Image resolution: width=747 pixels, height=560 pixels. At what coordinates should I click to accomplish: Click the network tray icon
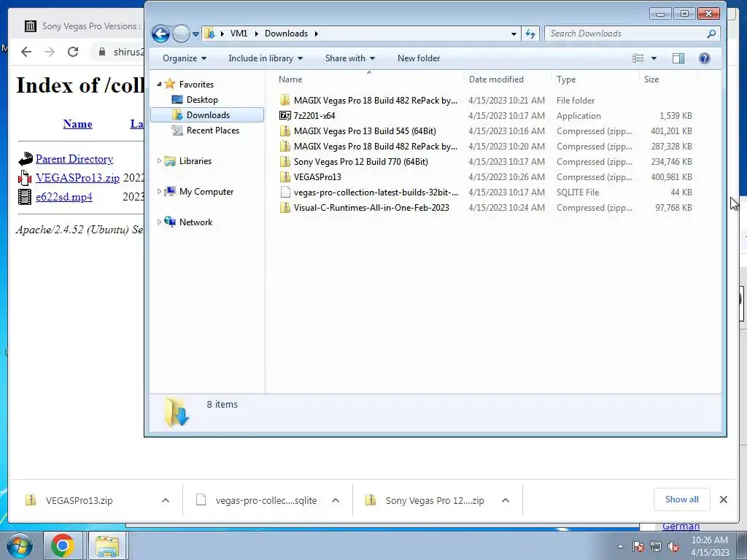pyautogui.click(x=656, y=547)
